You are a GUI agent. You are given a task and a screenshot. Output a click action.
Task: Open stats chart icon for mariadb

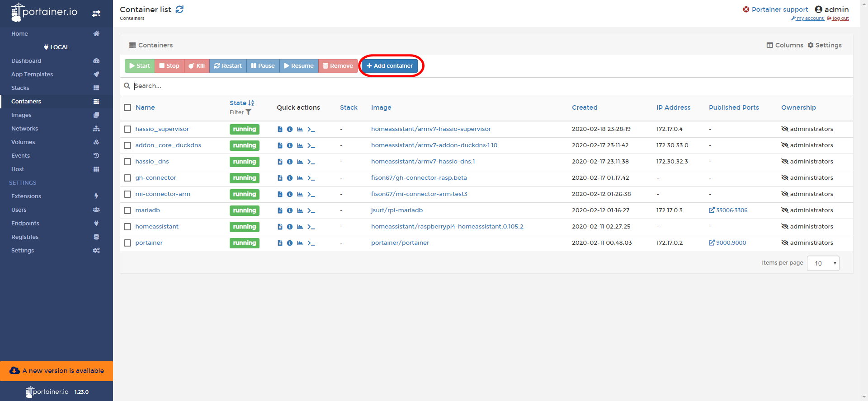300,210
